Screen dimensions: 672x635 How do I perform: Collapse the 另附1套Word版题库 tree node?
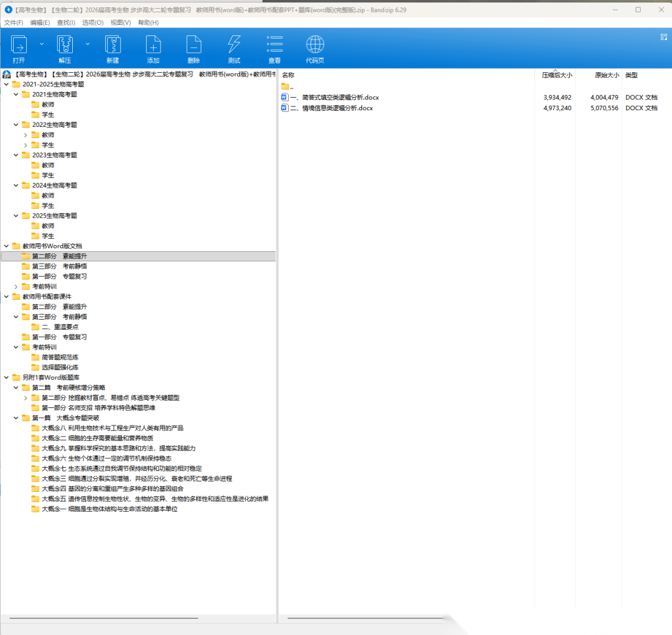7,378
